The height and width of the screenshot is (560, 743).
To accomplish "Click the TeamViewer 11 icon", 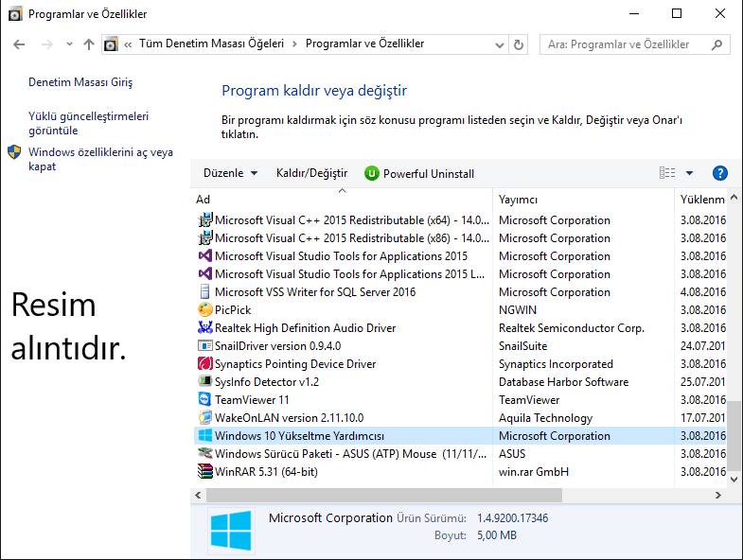I will coord(204,400).
